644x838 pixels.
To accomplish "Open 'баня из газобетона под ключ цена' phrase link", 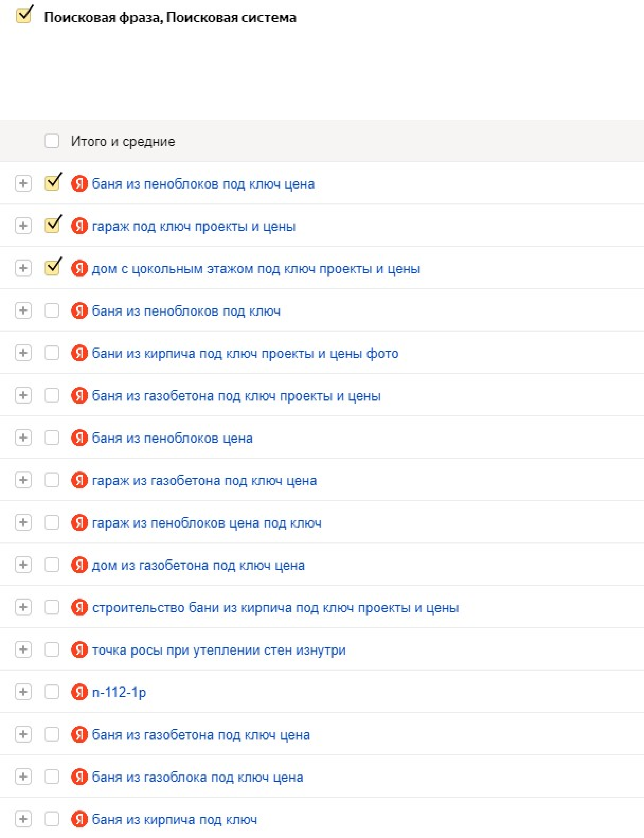I will click(201, 735).
